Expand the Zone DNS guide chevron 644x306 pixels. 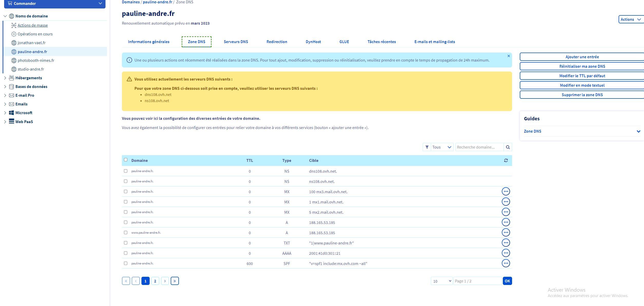coord(638,131)
